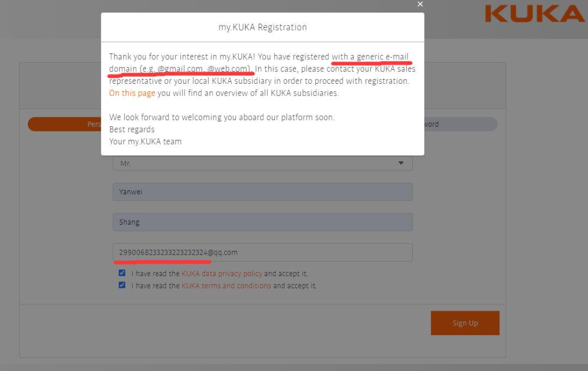The image size is (588, 371).
Task: Expand the Mr. salutation dropdown
Action: click(x=262, y=163)
